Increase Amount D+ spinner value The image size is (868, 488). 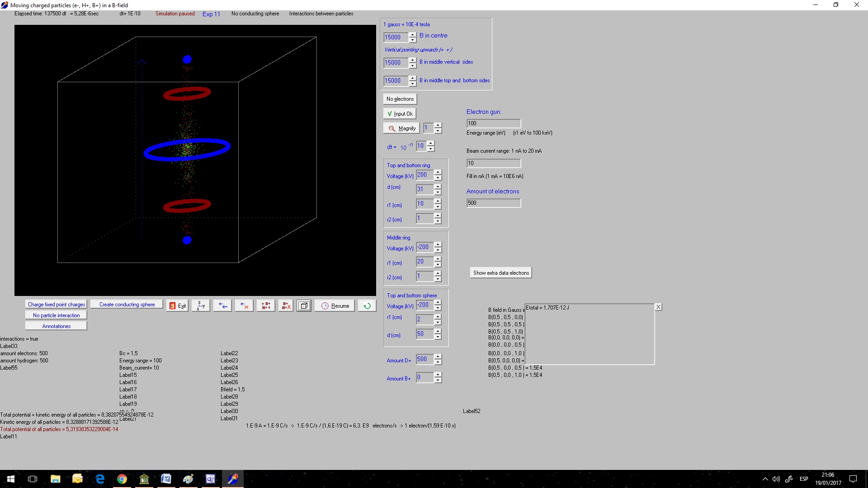pos(438,357)
